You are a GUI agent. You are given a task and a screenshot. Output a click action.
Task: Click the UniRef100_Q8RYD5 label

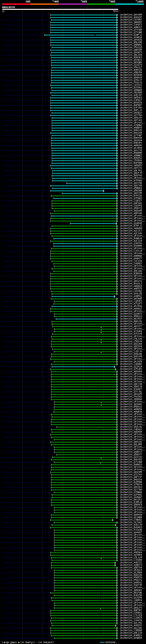[131, 50]
